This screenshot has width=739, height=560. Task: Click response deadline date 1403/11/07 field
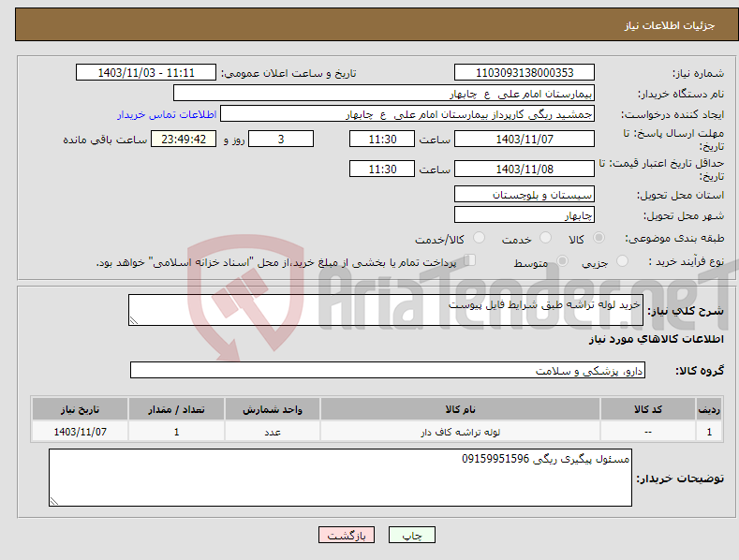point(525,139)
